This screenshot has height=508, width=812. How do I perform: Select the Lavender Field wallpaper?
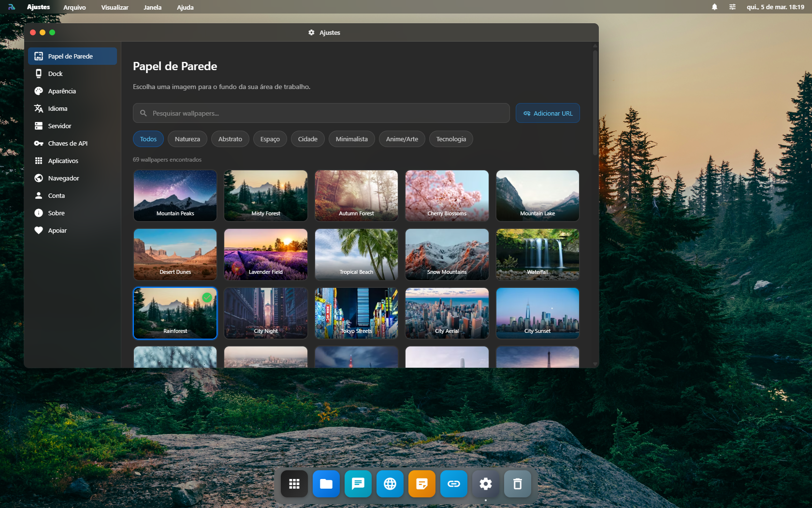point(265,254)
